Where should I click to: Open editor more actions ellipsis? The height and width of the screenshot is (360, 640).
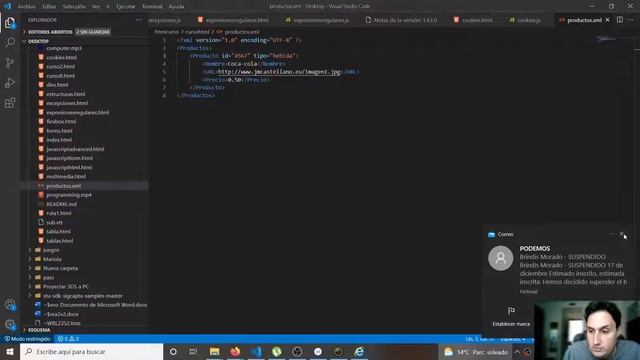[x=631, y=20]
